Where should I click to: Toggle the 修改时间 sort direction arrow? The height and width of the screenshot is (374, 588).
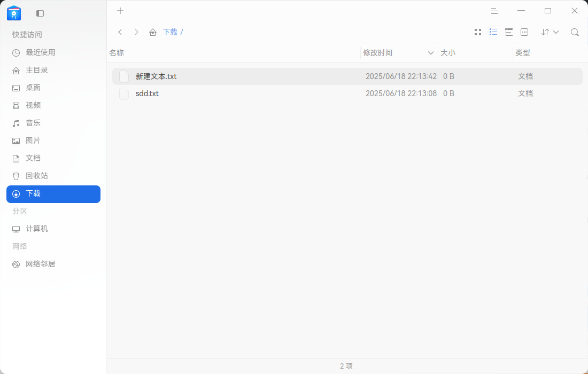(430, 53)
